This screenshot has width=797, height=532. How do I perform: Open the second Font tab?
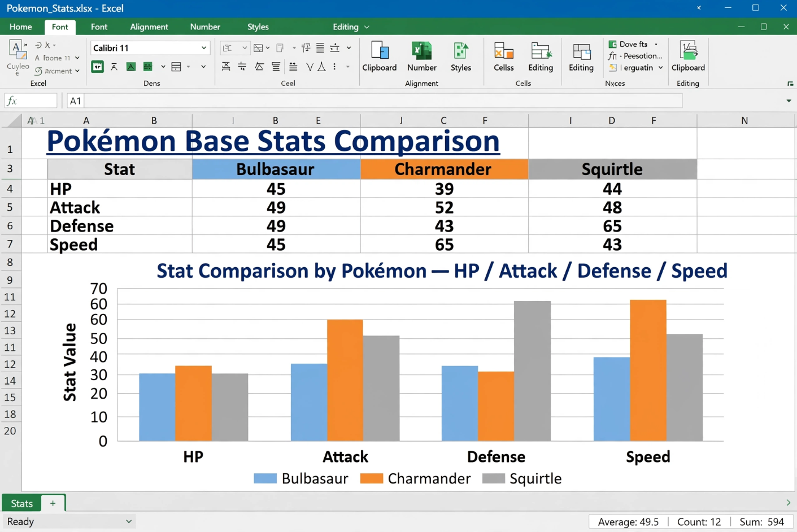click(99, 27)
